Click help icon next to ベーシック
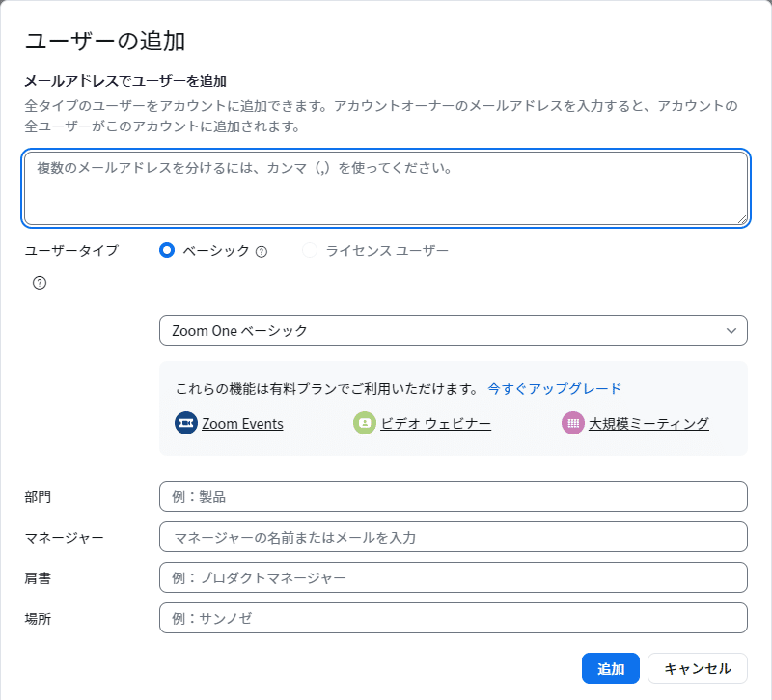The height and width of the screenshot is (700, 772). coord(261,252)
